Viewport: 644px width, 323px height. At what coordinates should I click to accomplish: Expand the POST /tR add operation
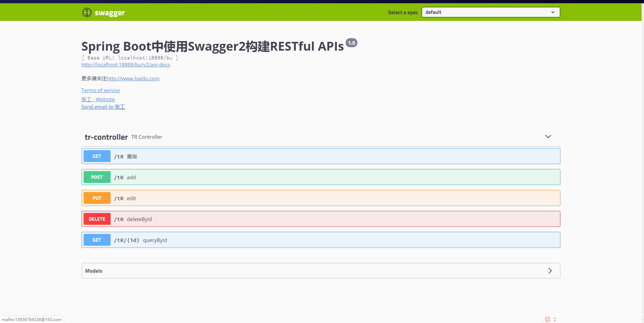(x=321, y=177)
